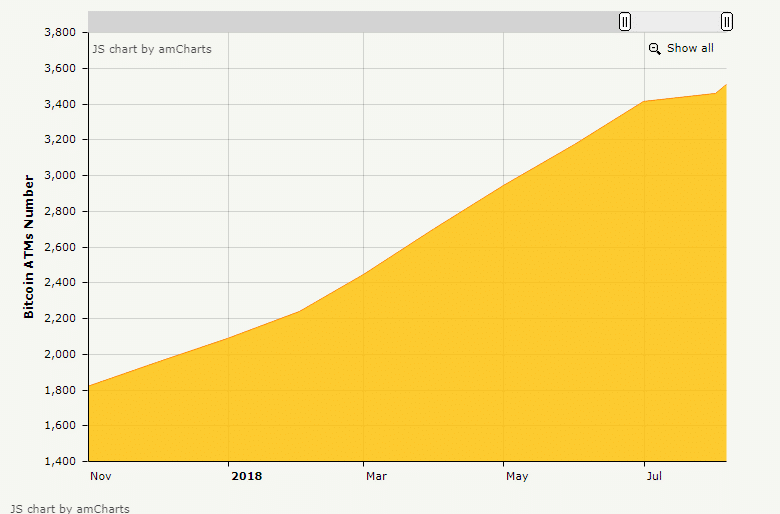Screen dimensions: 780x514
Task: Grab the right scrollbar range handle
Action: [727, 22]
